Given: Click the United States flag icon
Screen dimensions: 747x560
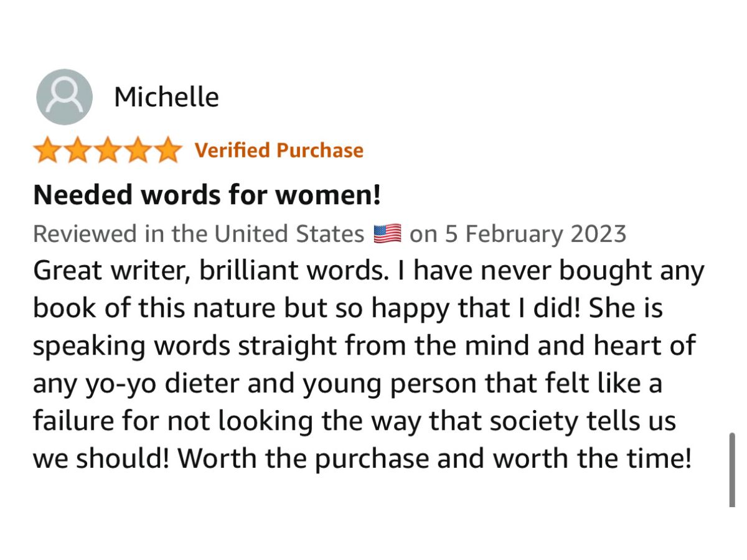Looking at the screenshot, I should click(387, 234).
